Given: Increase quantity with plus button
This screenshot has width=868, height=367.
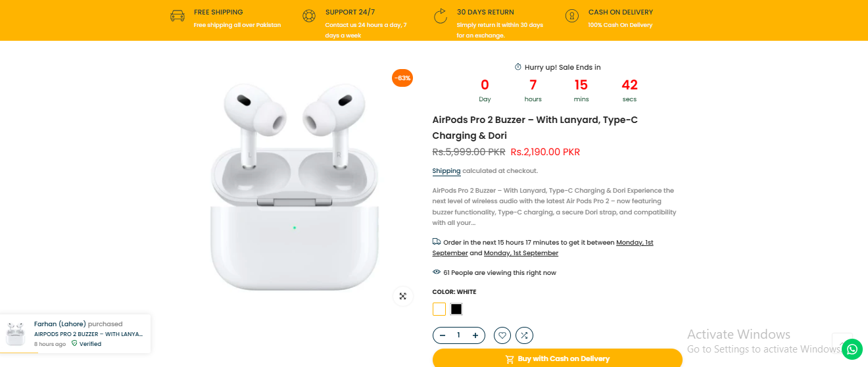Looking at the screenshot, I should pos(475,335).
